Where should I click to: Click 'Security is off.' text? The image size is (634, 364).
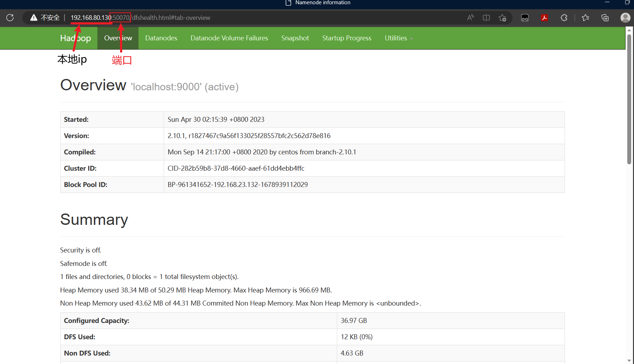pos(80,250)
